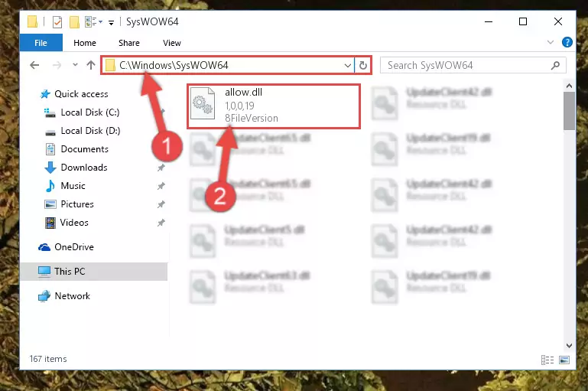588x391 pixels.
Task: Click the Quick access star icon
Action: click(x=45, y=94)
